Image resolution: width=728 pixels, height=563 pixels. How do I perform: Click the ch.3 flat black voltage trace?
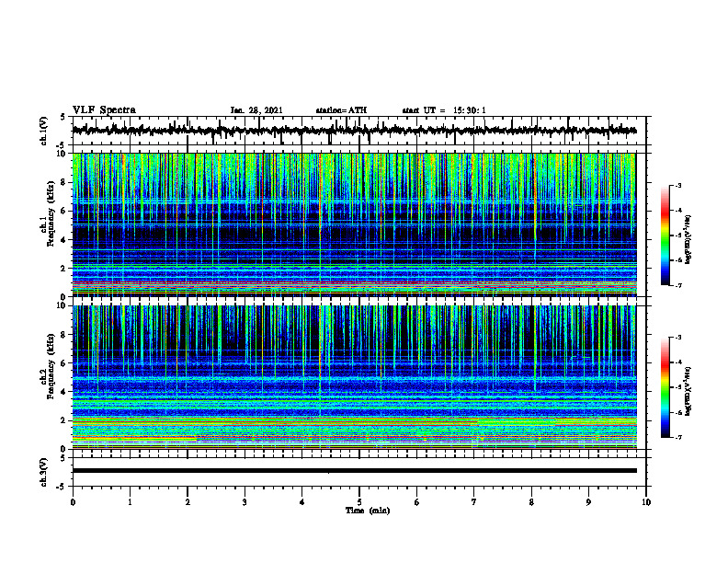point(354,471)
